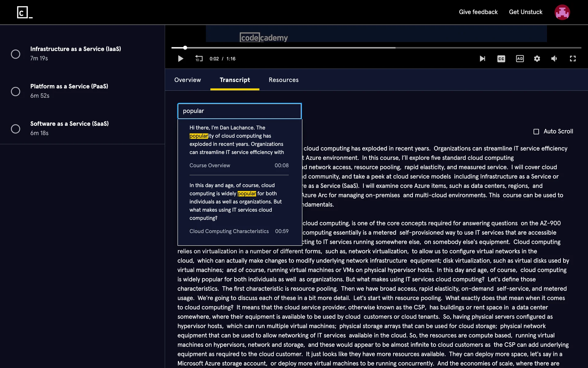Screen dimensions: 588x368
Task: Toggle closed captions (CC)
Action: click(x=501, y=59)
